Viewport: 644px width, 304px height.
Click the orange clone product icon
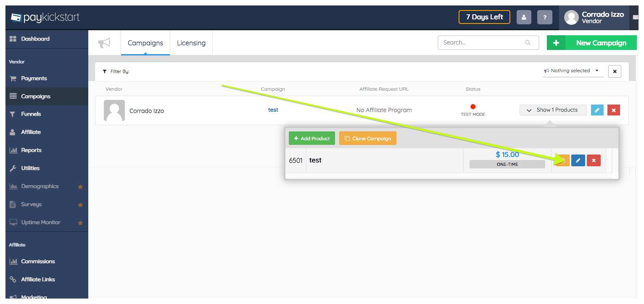click(562, 160)
